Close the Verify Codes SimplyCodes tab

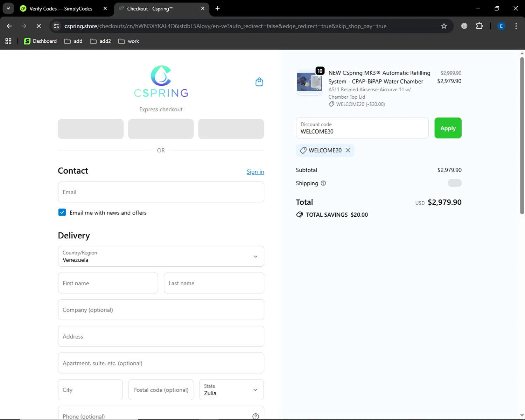[105, 8]
